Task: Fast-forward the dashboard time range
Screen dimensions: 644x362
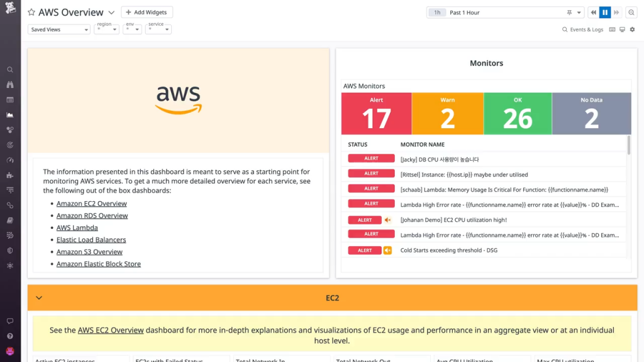Action: point(616,12)
